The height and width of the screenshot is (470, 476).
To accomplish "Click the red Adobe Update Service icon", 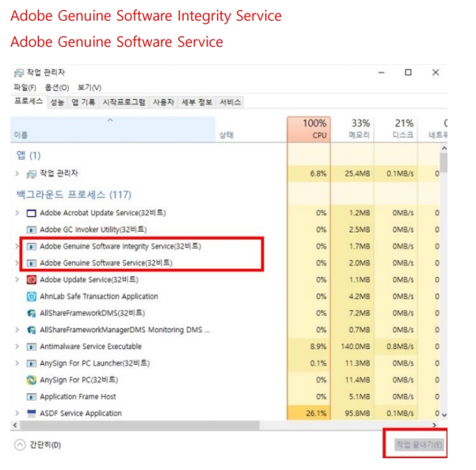I will point(32,279).
